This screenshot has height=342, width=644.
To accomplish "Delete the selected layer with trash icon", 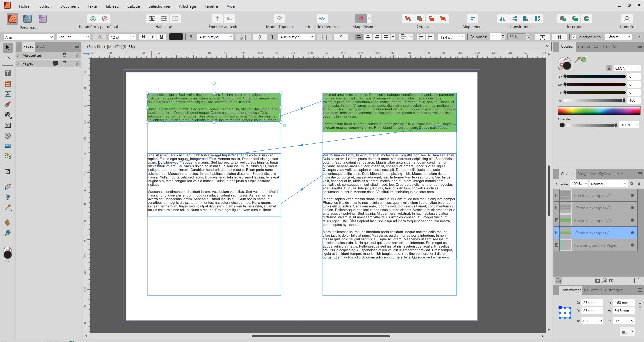I will pos(639,281).
